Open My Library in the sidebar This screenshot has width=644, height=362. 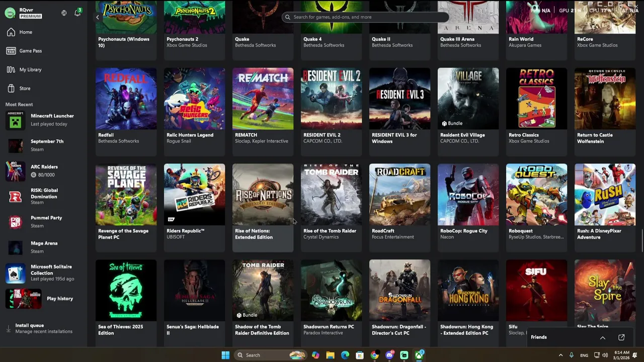pos(43,69)
